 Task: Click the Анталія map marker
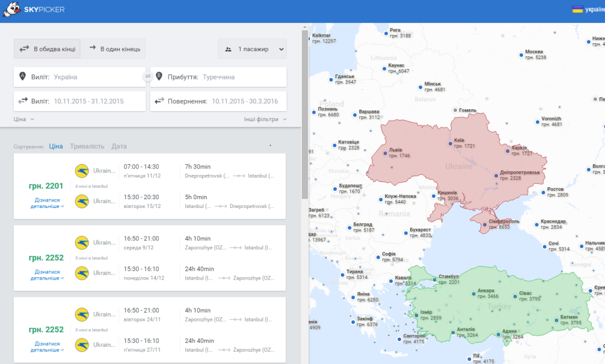tap(453, 332)
